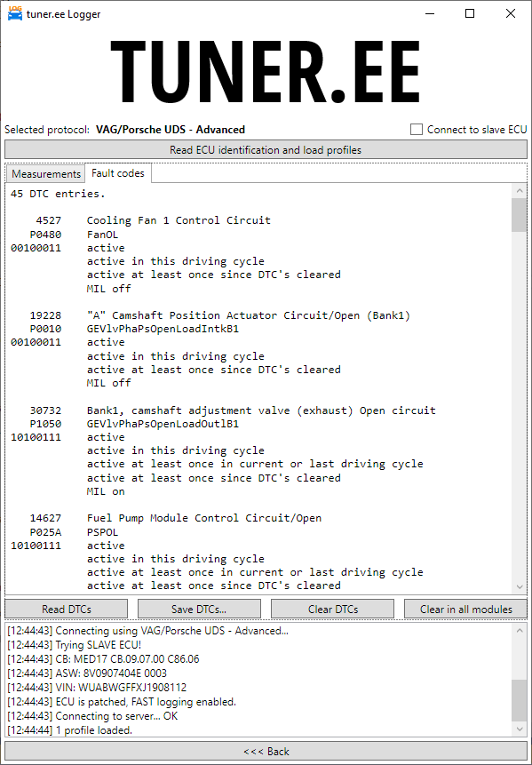532x765 pixels.
Task: Click the Clear DTCs button
Action: point(332,609)
